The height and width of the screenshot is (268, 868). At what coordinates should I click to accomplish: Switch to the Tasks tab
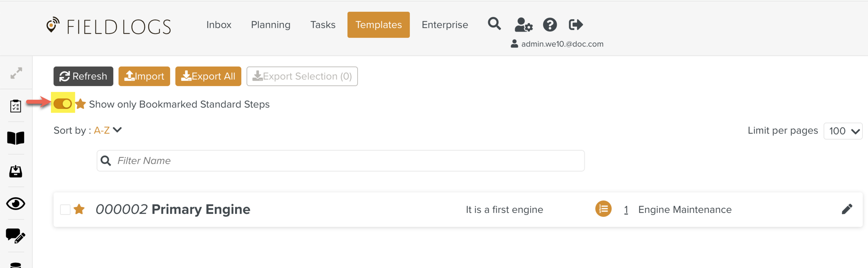[x=323, y=25]
